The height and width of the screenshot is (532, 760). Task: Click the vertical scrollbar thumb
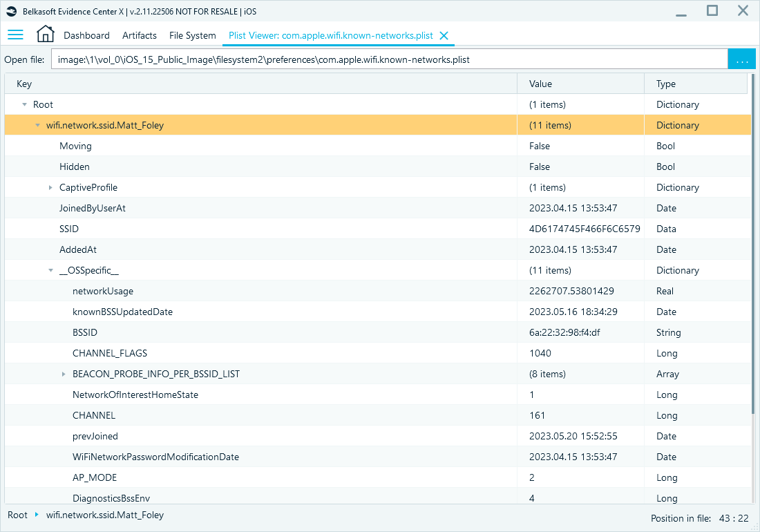click(x=752, y=244)
